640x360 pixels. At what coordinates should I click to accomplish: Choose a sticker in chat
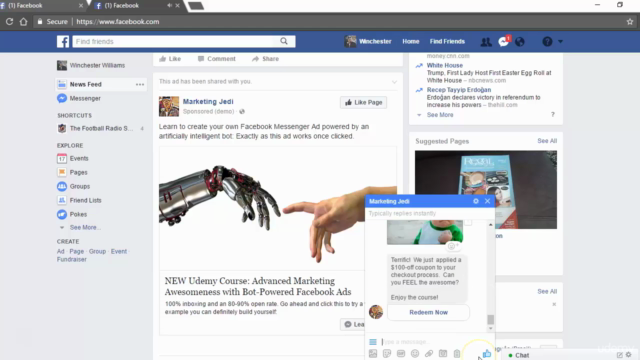(387, 353)
